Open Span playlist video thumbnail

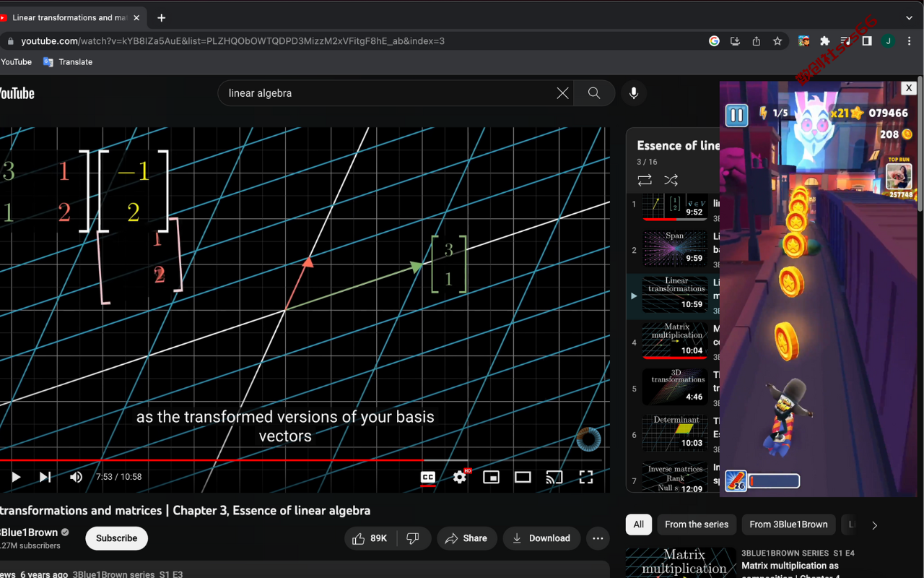[x=675, y=249]
